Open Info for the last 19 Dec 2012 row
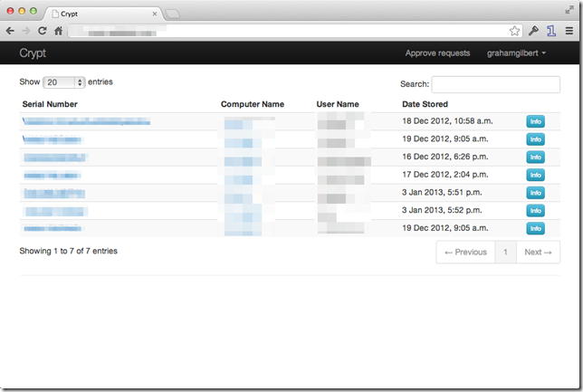The image size is (583, 392). [x=535, y=228]
